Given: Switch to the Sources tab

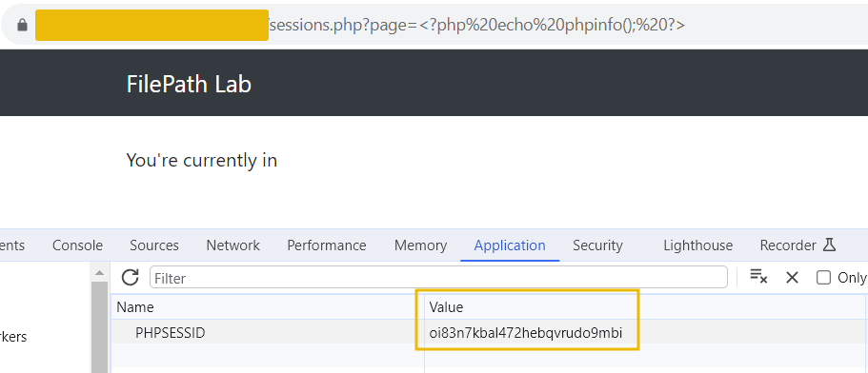Looking at the screenshot, I should (x=154, y=245).
